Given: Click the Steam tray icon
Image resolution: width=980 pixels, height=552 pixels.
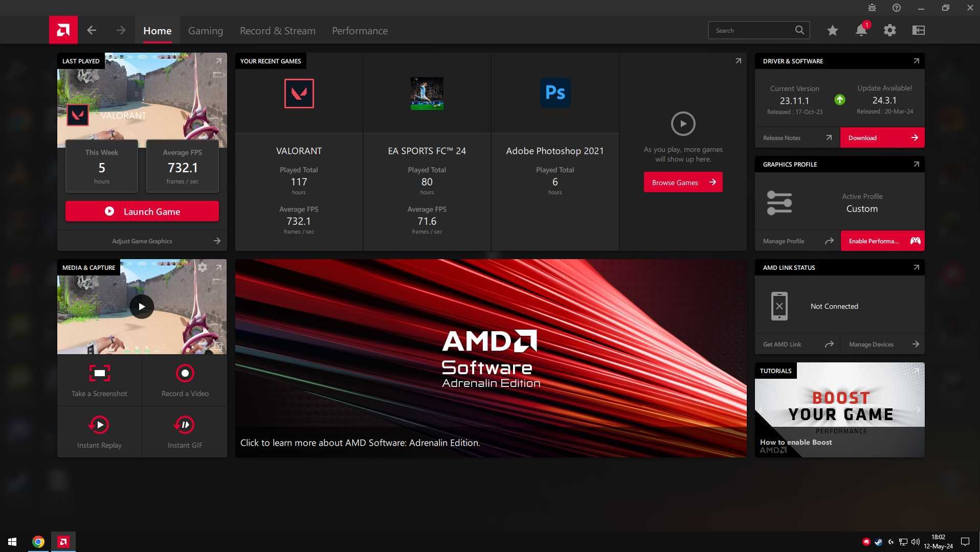Looking at the screenshot, I should click(x=878, y=542).
